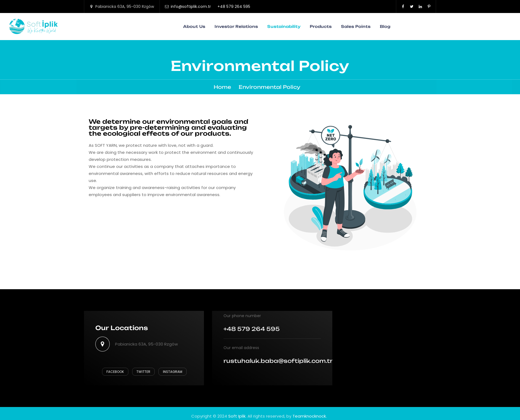Open the Investor Relations menu
This screenshot has width=520, height=420.
pos(236,27)
